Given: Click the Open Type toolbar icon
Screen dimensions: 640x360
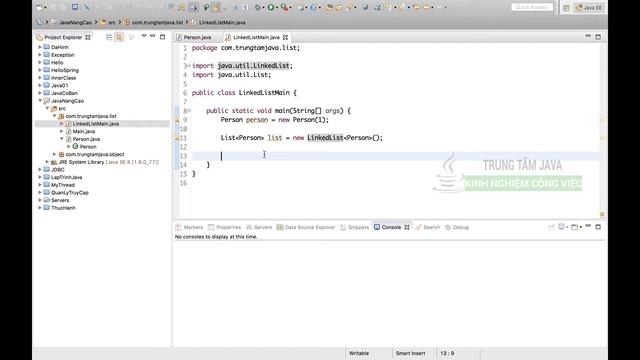Looking at the screenshot, I should coord(329,7).
